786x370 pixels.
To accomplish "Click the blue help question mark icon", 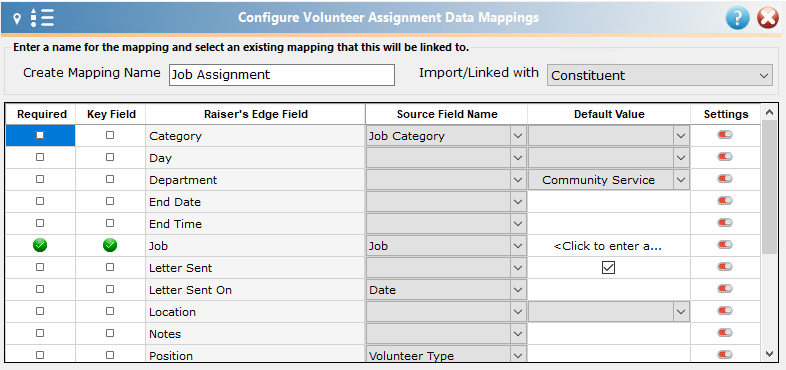I will (737, 19).
